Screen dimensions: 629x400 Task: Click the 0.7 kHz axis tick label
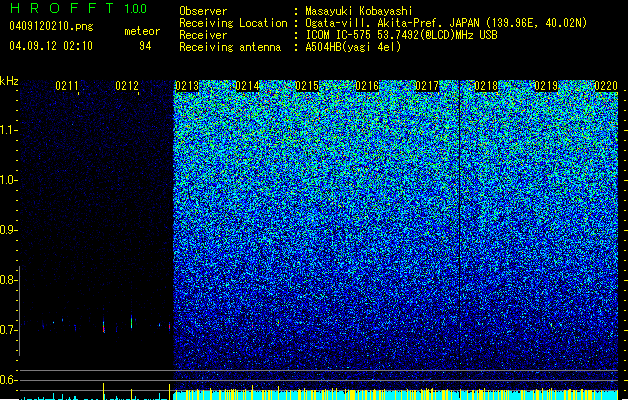click(8, 330)
